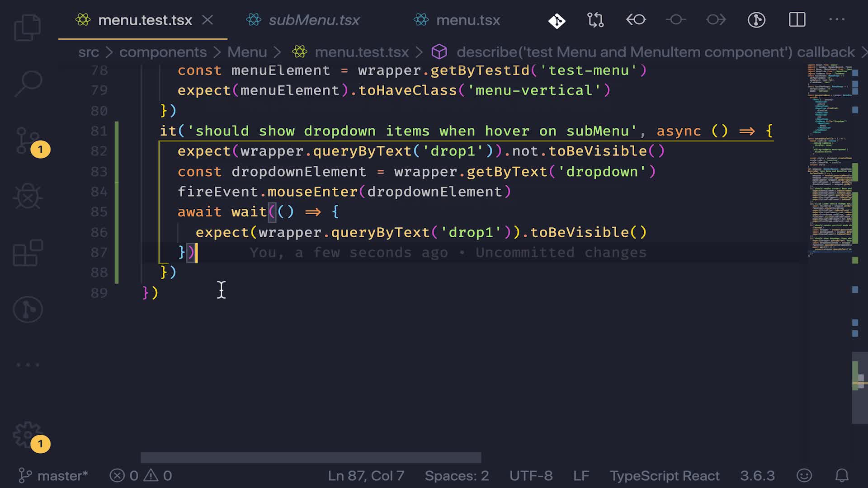Close the menu.test.tsx tab
The height and width of the screenshot is (488, 868).
[208, 20]
